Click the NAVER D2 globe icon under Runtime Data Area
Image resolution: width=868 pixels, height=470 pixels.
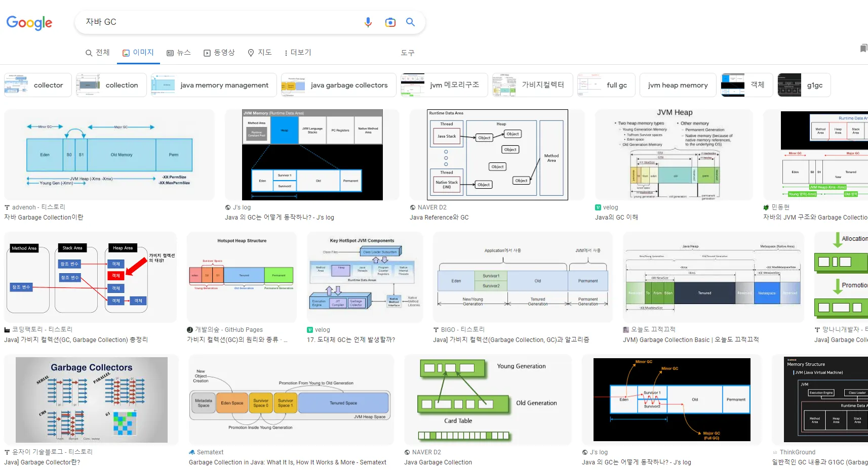pyautogui.click(x=413, y=207)
